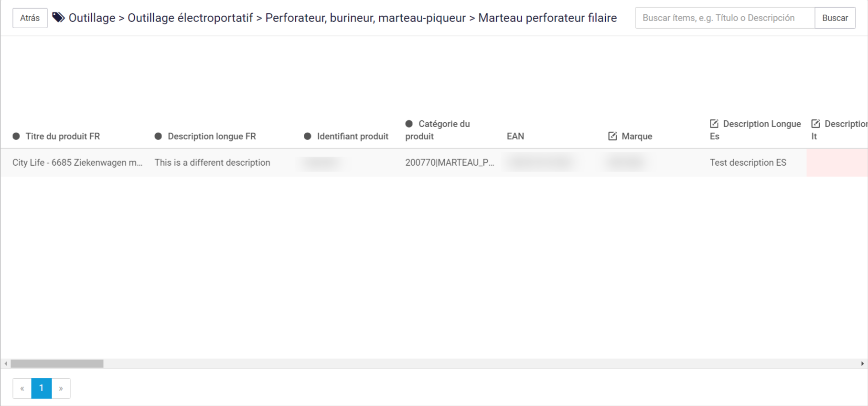This screenshot has width=868, height=406.
Task: Click the tags icon beside Outillage breadcrumb
Action: click(x=58, y=18)
